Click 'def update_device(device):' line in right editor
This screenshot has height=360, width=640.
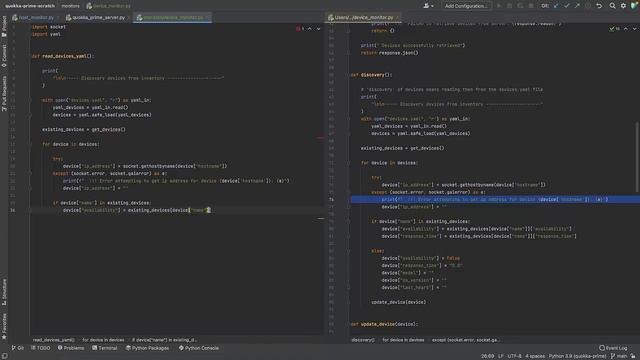pos(384,324)
